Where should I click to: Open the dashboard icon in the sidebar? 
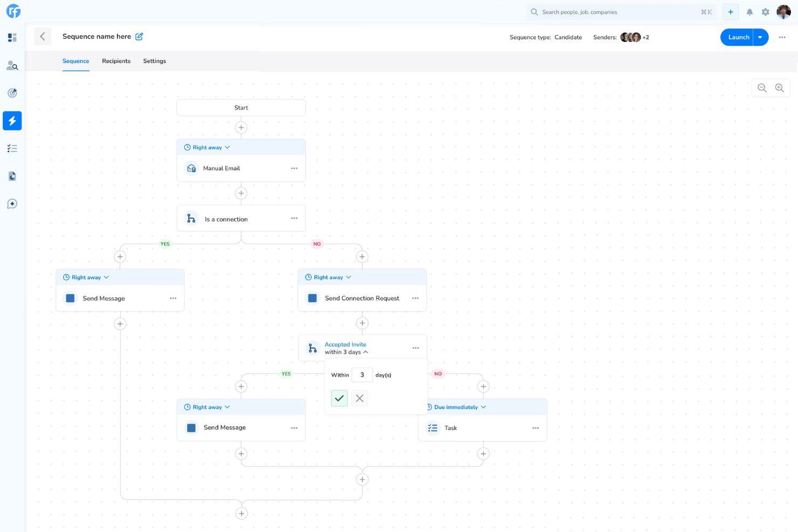tap(12, 38)
